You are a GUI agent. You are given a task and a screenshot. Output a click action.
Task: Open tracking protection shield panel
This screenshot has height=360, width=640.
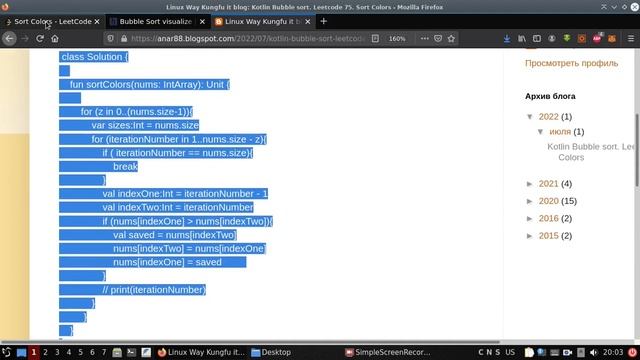click(x=110, y=38)
